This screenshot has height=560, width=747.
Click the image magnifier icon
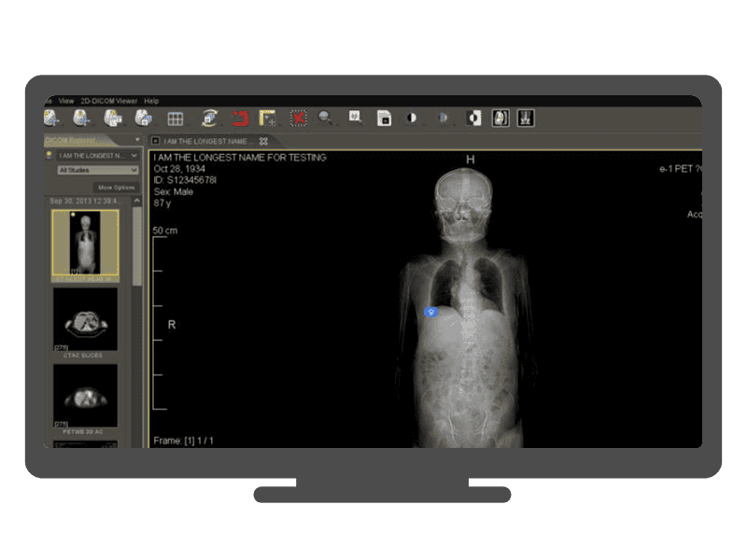click(356, 118)
